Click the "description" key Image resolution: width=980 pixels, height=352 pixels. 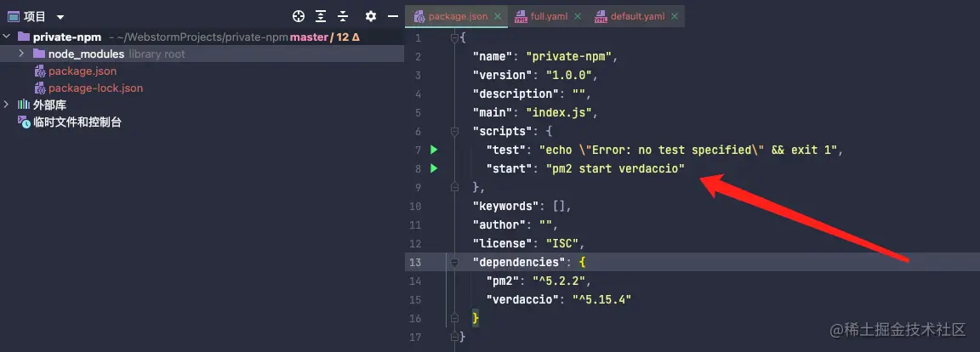[516, 94]
